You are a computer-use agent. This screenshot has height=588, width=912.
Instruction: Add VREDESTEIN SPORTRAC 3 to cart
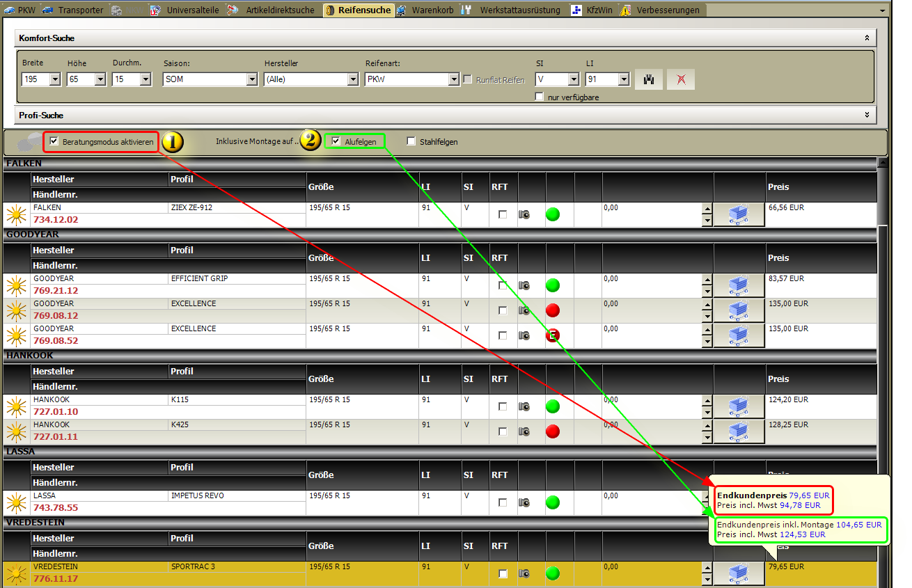pos(739,574)
